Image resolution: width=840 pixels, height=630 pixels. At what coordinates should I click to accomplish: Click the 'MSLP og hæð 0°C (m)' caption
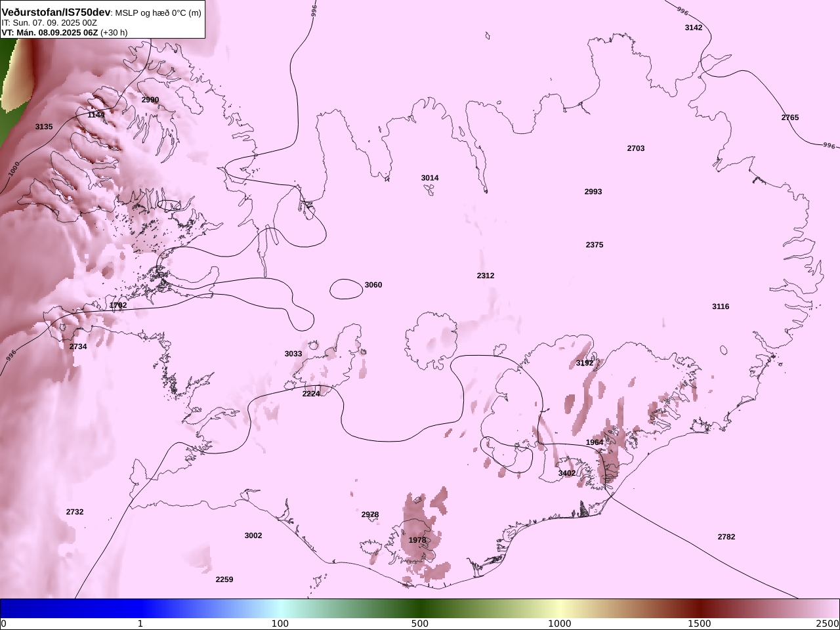(158, 12)
